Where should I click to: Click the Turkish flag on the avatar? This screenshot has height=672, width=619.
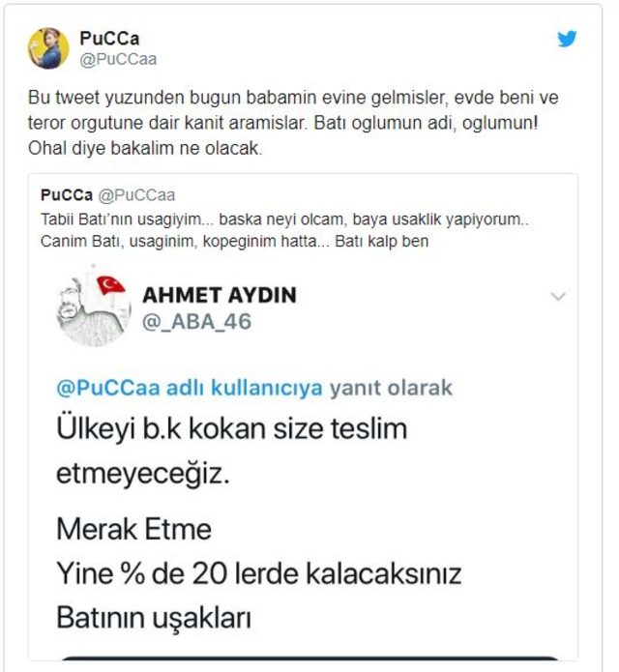(x=110, y=285)
